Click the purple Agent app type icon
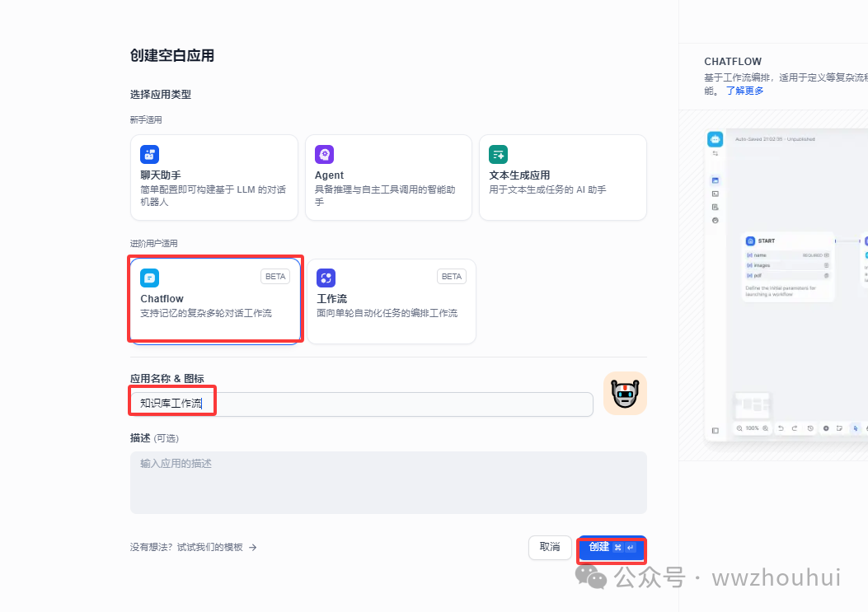Viewport: 868px width, 612px height. 324,154
